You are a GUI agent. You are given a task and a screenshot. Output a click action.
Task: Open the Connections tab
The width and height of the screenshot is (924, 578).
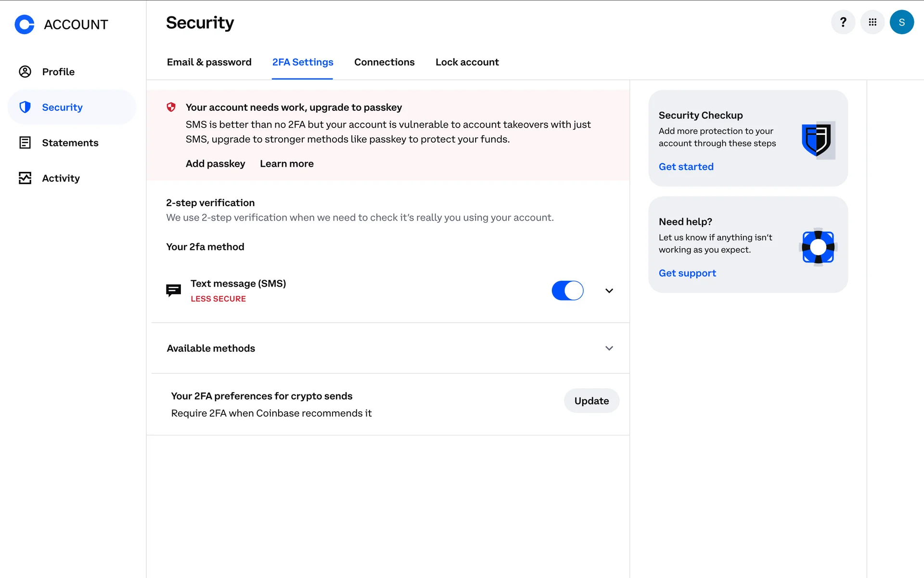(384, 62)
